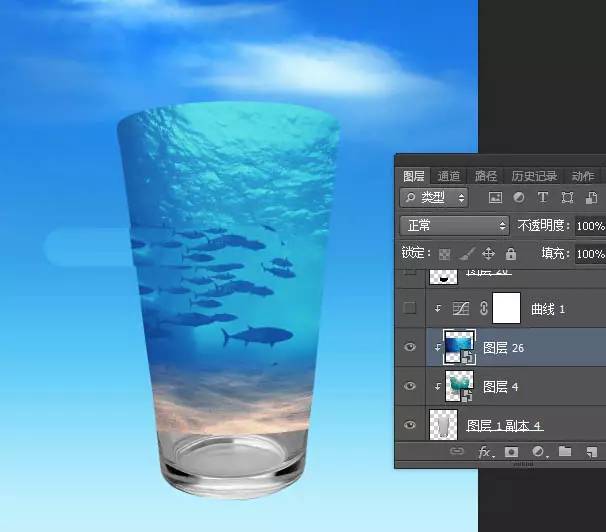The height and width of the screenshot is (532, 606).
Task: Switch to the 历史记录 tab
Action: 534,176
